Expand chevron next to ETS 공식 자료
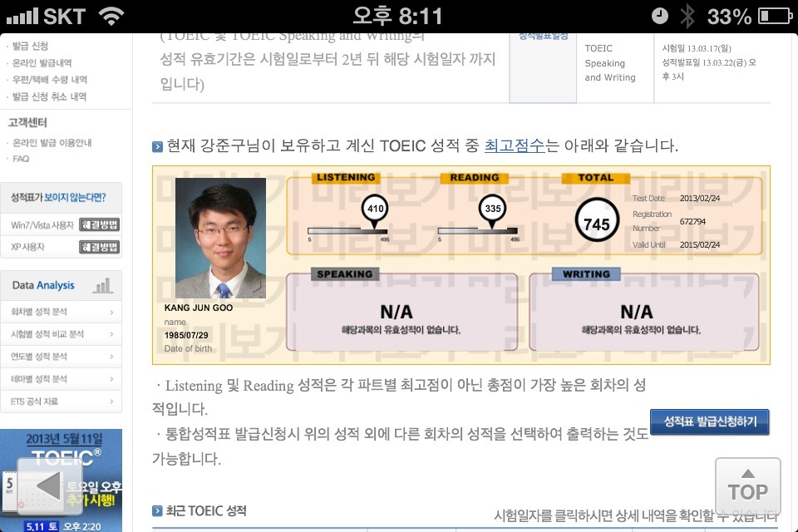The width and height of the screenshot is (798, 532). click(111, 401)
